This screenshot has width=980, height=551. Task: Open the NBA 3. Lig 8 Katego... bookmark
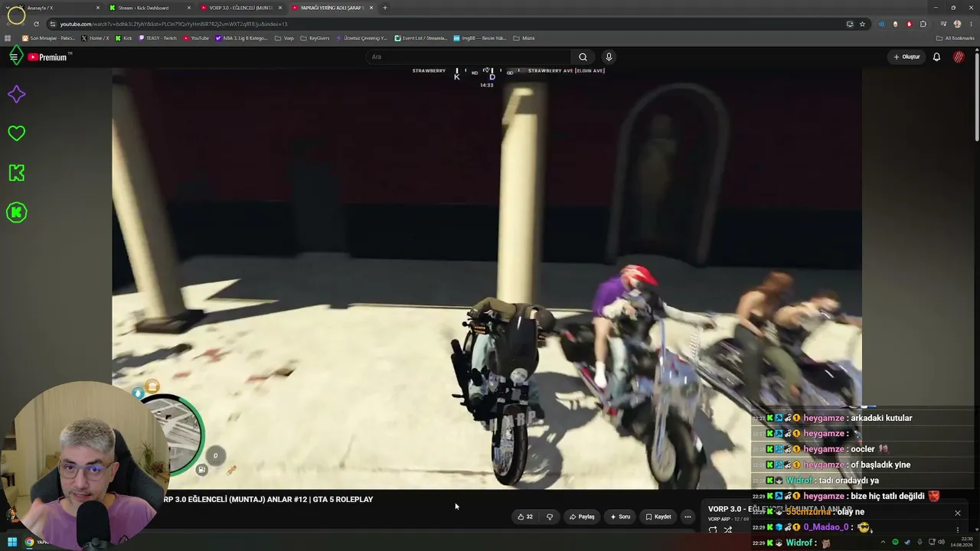(x=241, y=38)
